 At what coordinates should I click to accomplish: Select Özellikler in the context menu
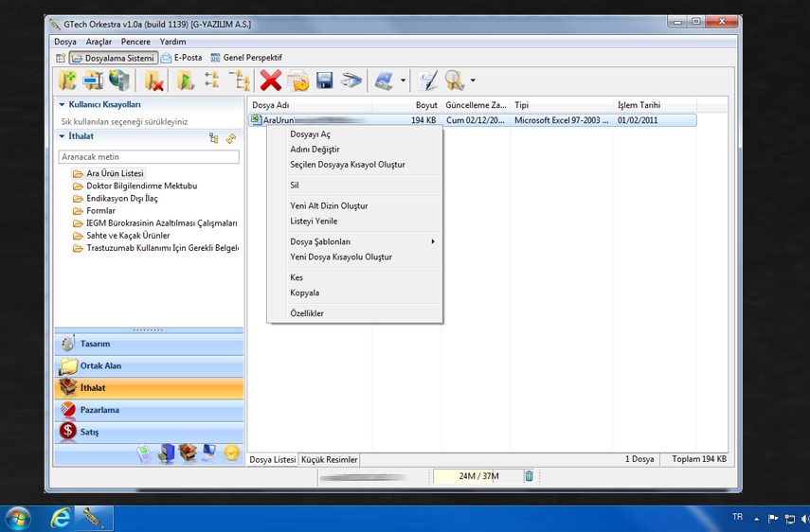(x=307, y=313)
